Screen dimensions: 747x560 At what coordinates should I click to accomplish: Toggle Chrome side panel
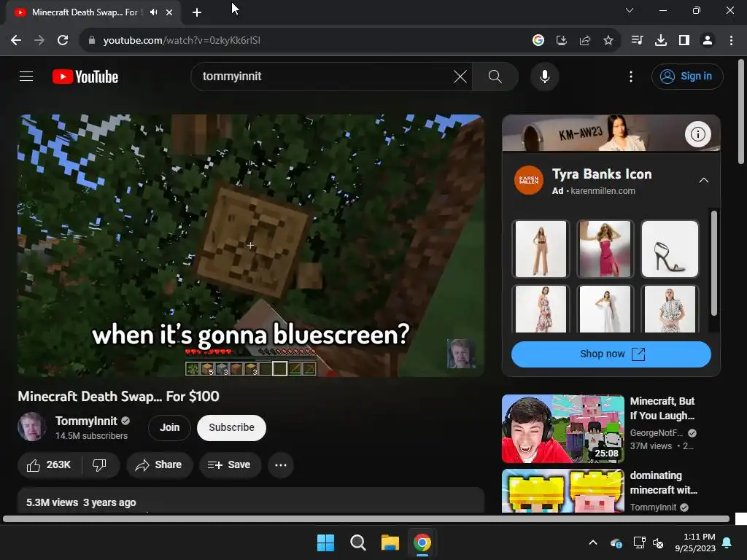684,41
